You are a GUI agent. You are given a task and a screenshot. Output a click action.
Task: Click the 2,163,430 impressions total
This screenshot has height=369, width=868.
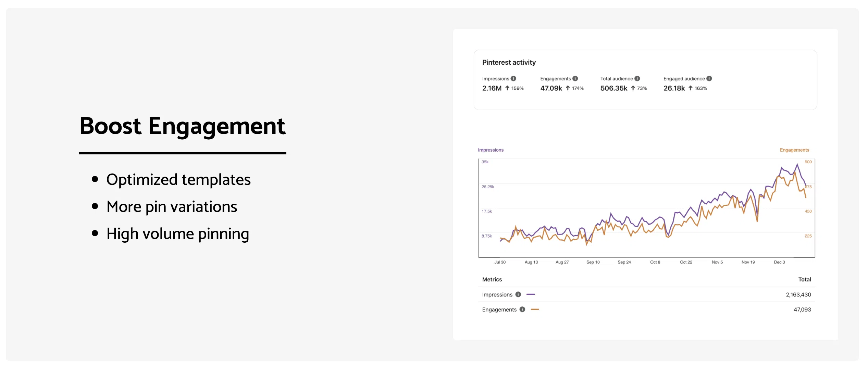point(798,295)
